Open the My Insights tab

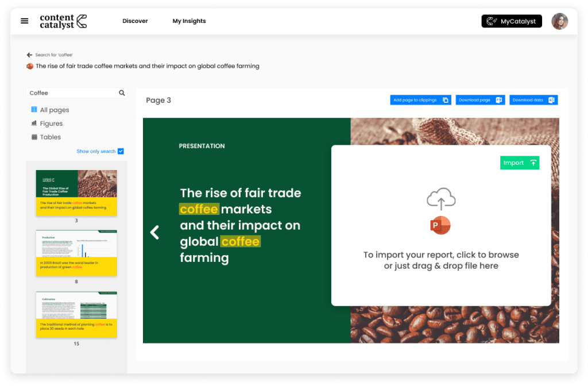click(x=189, y=21)
